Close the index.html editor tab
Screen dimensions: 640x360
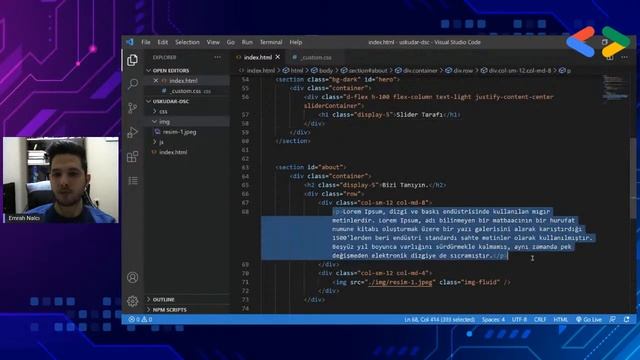pos(278,57)
